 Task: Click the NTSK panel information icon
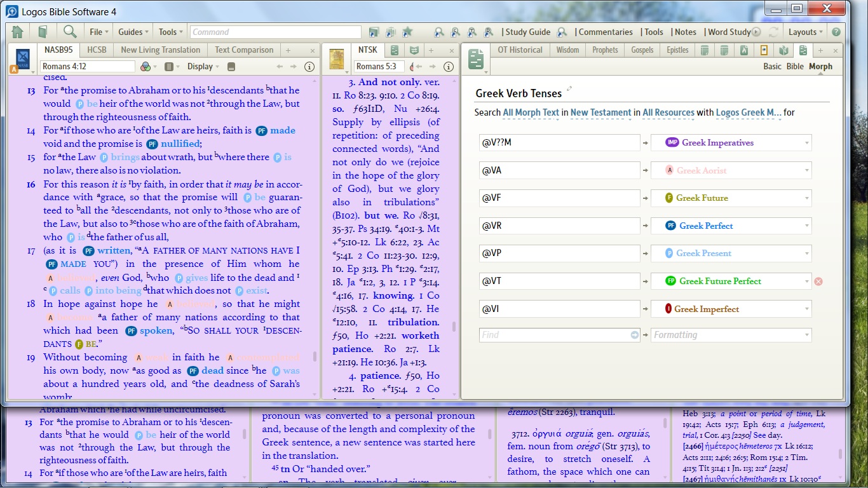click(450, 67)
